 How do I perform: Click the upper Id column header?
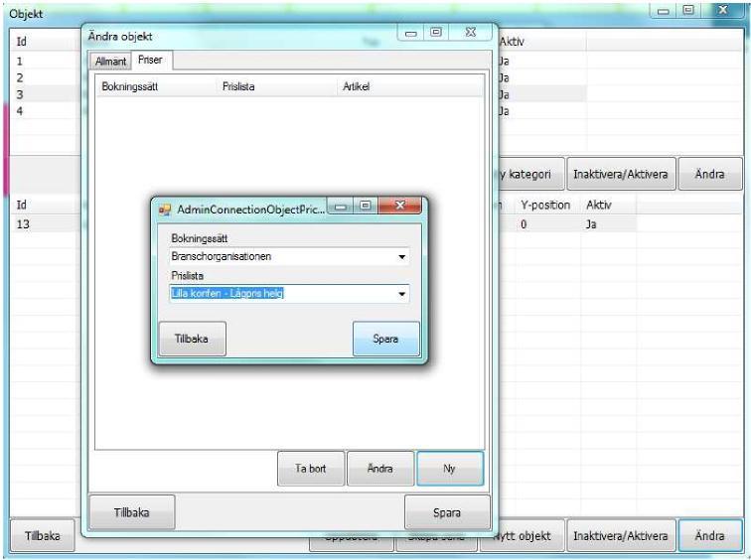point(46,42)
